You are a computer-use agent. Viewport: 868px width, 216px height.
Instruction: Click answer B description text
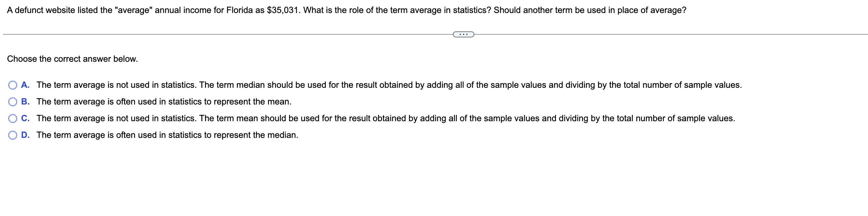point(164,102)
